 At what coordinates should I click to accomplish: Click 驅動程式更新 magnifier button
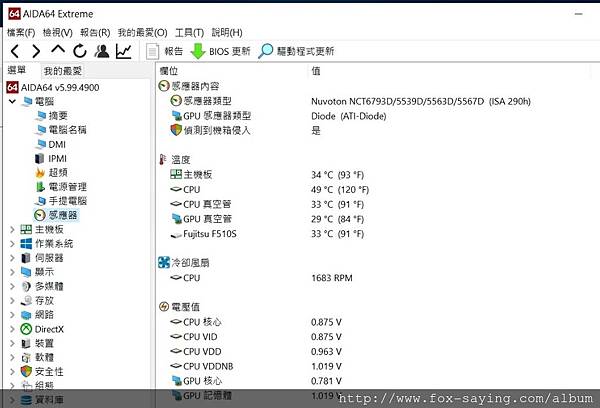[296, 51]
